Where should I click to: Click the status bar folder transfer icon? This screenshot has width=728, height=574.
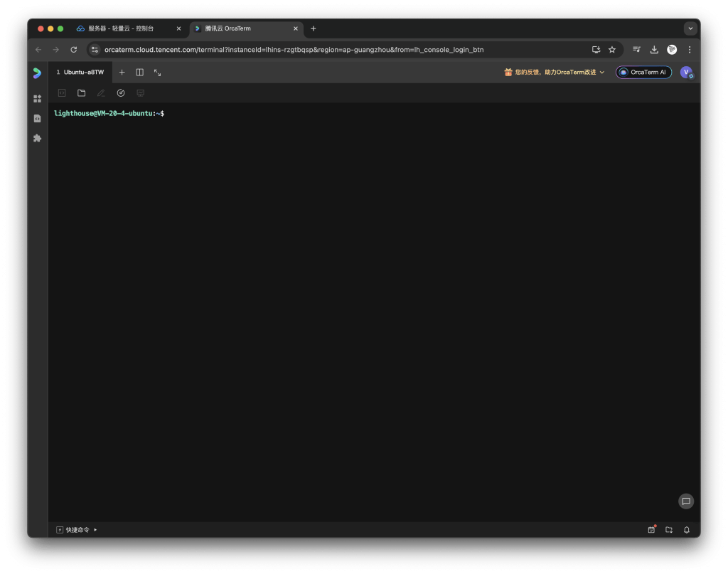[669, 530]
